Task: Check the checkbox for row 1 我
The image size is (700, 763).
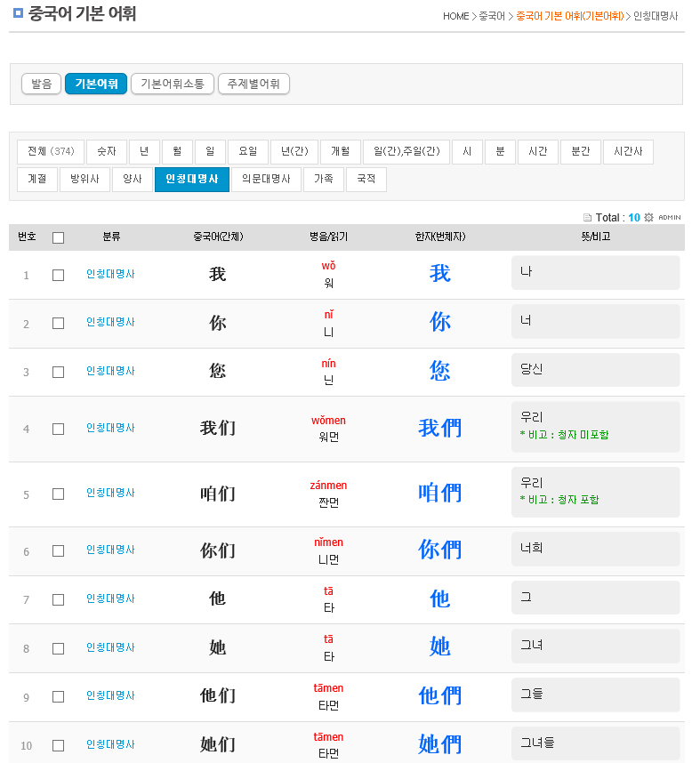Action: 59,276
